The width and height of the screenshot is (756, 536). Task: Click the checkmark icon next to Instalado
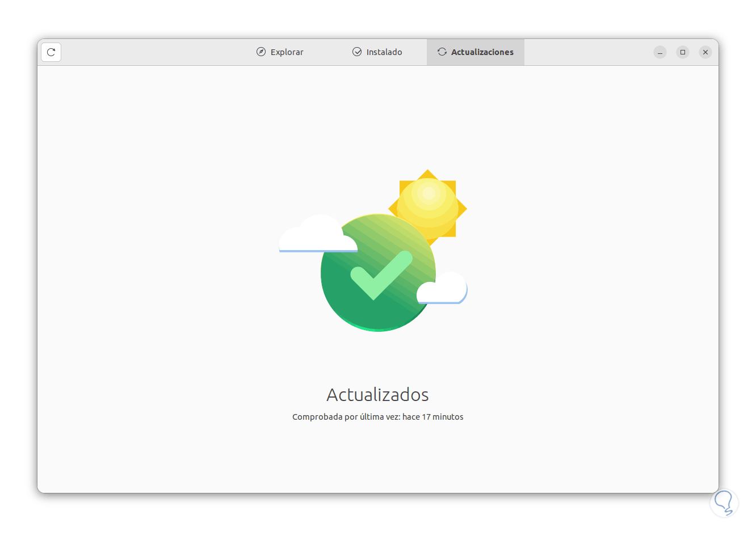[x=356, y=52]
